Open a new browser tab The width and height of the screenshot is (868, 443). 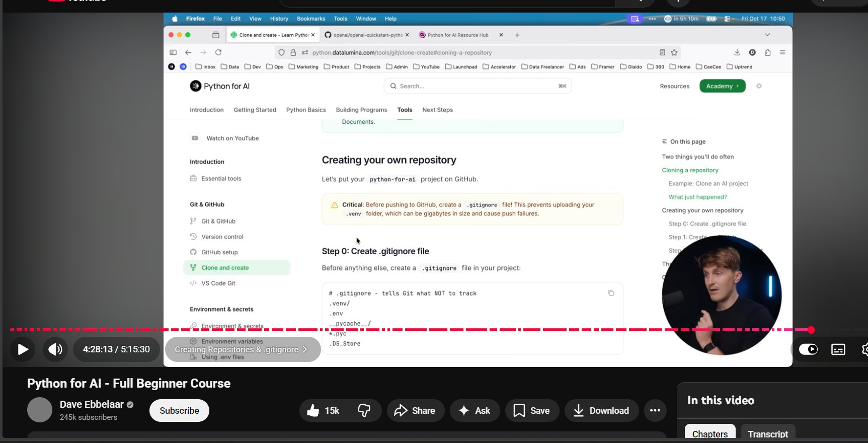tap(517, 35)
